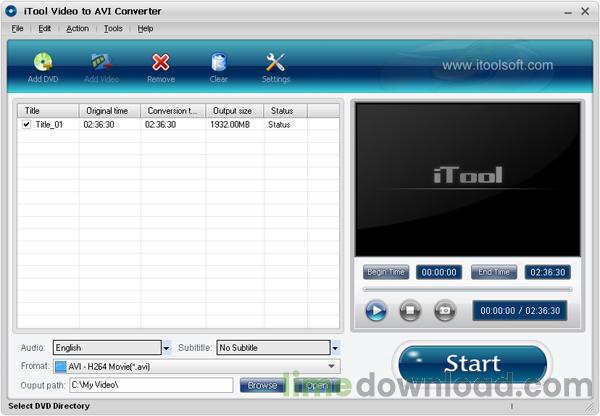The image size is (600, 416).
Task: Expand the Audio language dropdown
Action: [167, 348]
